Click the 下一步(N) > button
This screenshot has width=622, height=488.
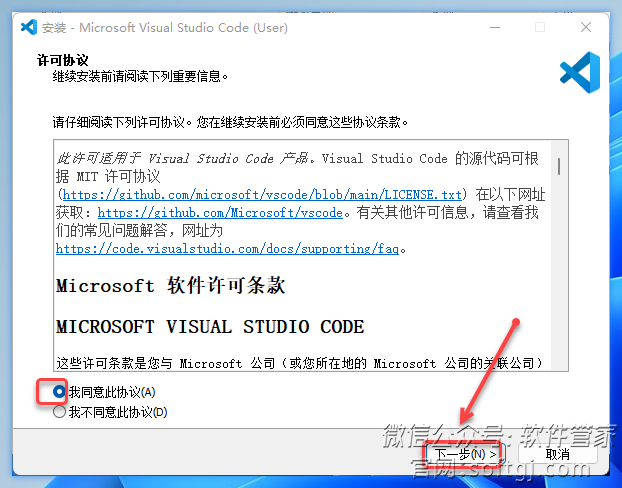tap(465, 454)
